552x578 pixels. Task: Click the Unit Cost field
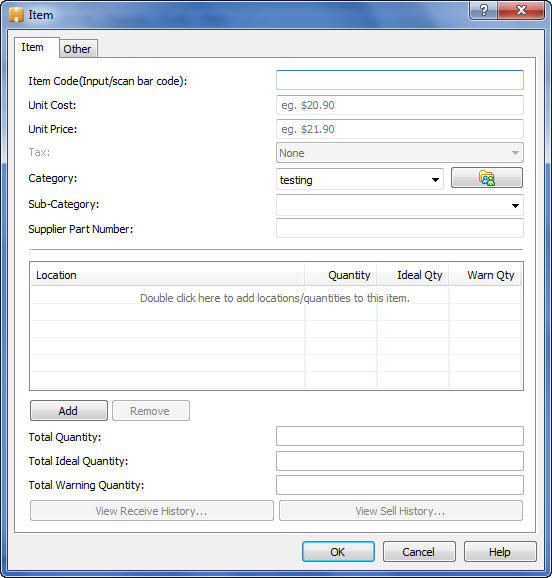(400, 105)
